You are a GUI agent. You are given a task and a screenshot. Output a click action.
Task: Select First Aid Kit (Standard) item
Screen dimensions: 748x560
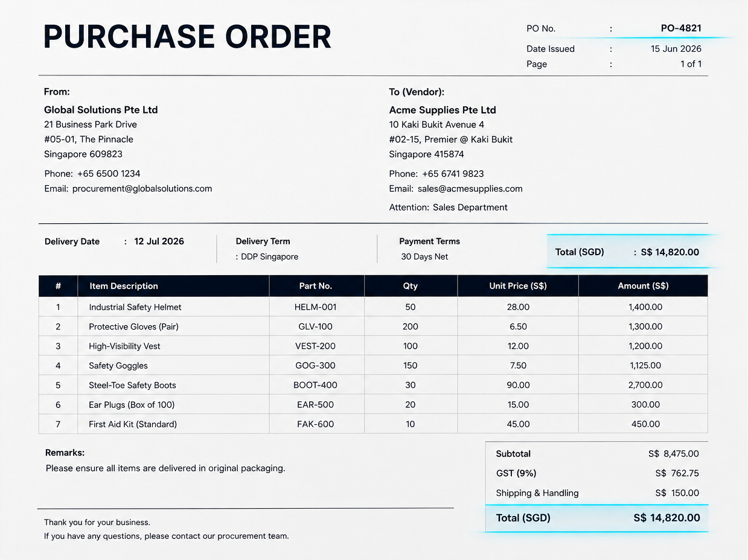click(x=133, y=424)
